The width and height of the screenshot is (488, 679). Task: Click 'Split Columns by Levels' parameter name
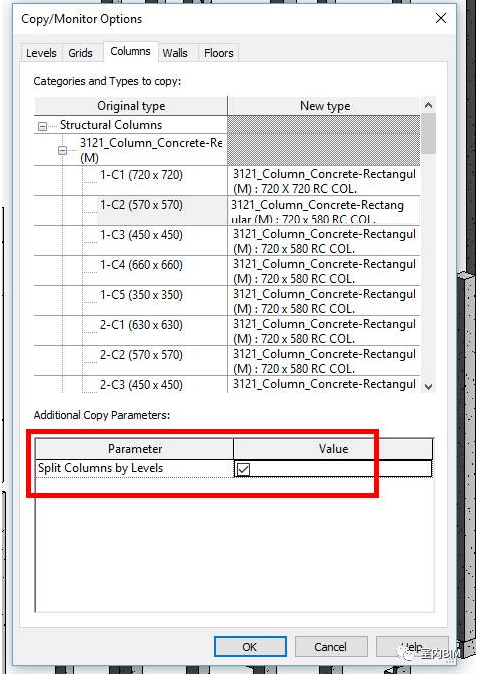click(100, 468)
